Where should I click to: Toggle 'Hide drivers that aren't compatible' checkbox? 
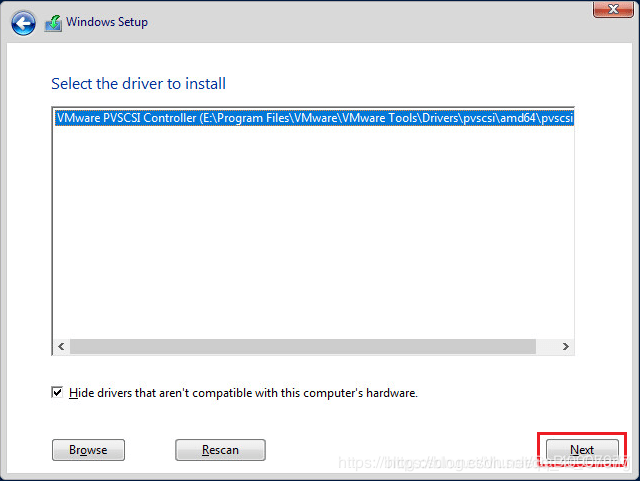point(57,393)
